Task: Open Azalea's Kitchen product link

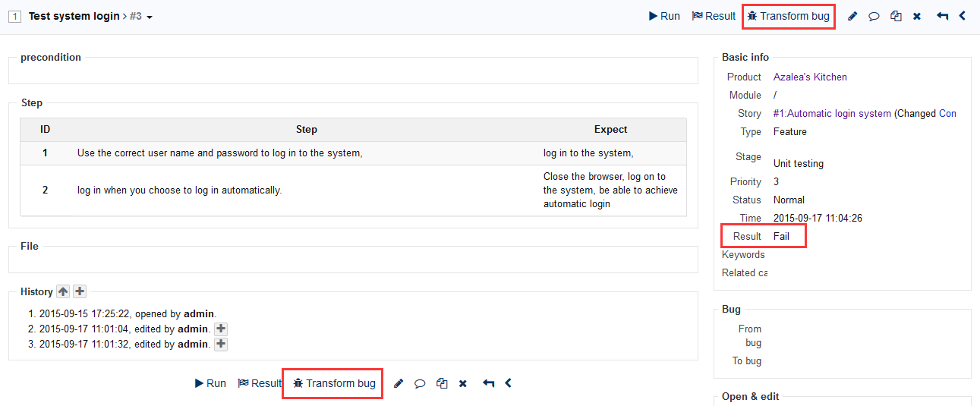Action: (x=810, y=77)
